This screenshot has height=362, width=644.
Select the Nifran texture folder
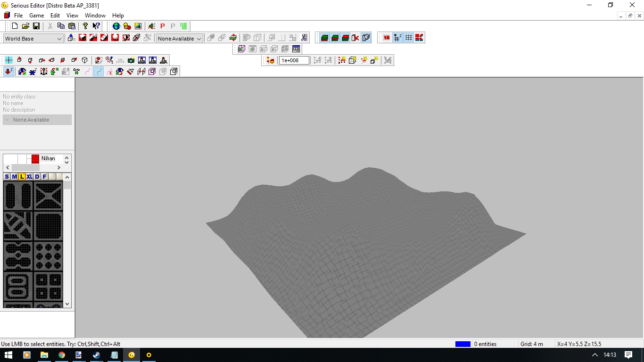tap(48, 159)
